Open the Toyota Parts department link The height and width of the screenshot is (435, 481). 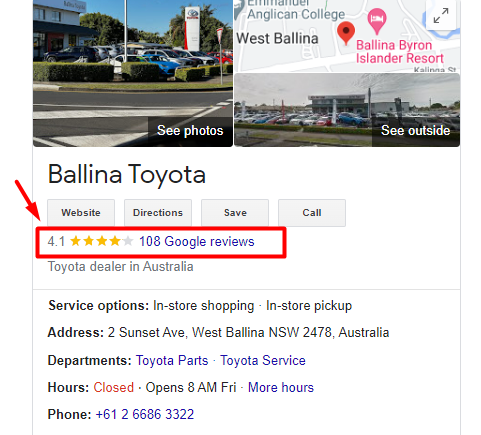coord(172,360)
